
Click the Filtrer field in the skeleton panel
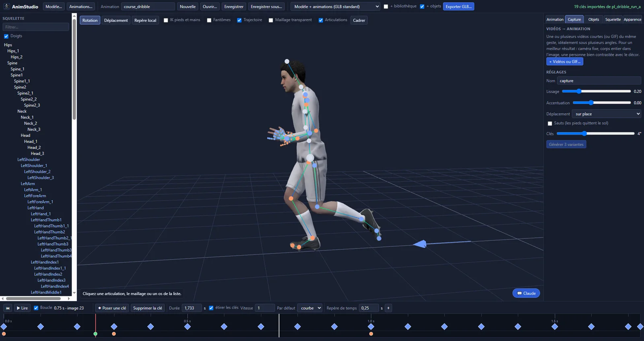point(36,27)
